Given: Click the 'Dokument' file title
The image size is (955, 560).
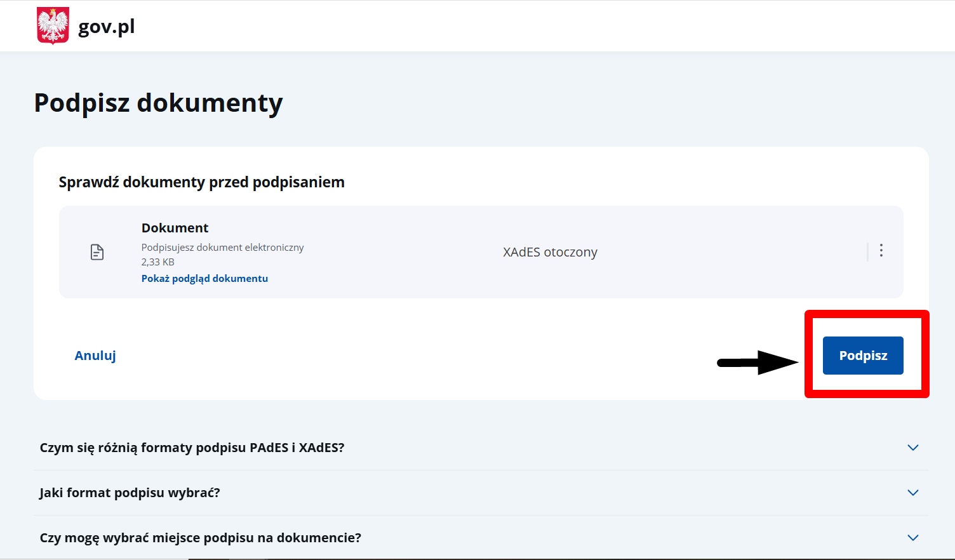Looking at the screenshot, I should (x=175, y=228).
